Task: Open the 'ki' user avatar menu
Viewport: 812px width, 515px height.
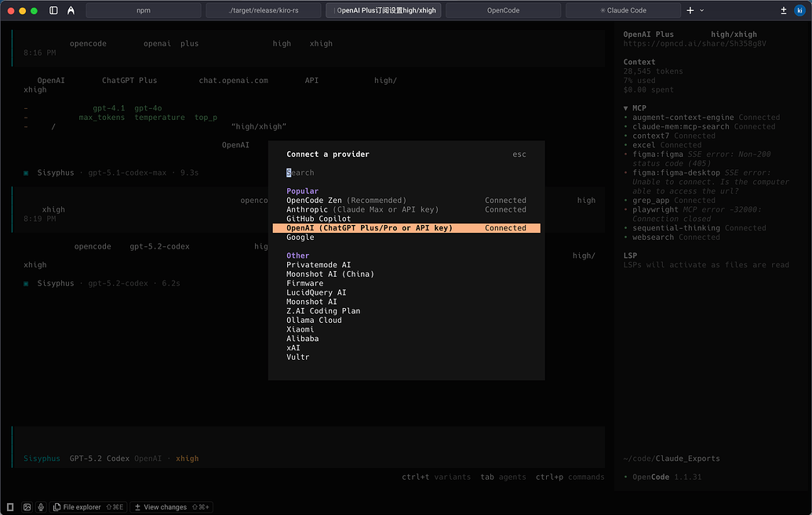Action: (x=799, y=10)
